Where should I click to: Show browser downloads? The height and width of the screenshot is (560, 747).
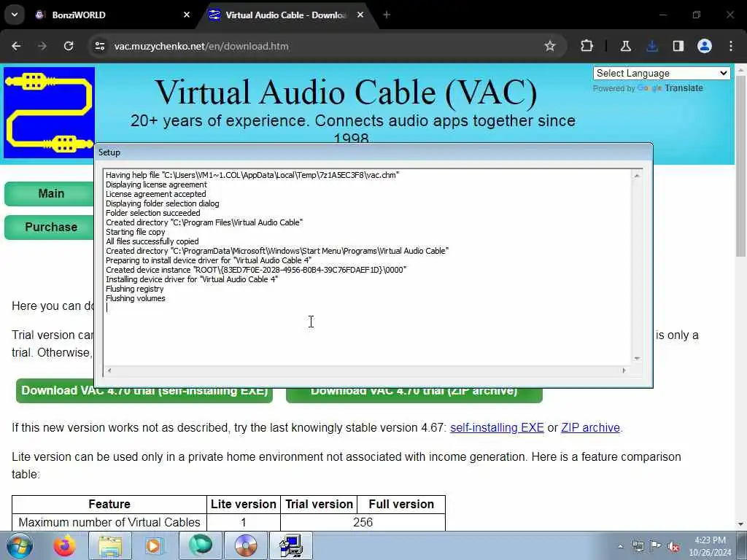click(652, 46)
